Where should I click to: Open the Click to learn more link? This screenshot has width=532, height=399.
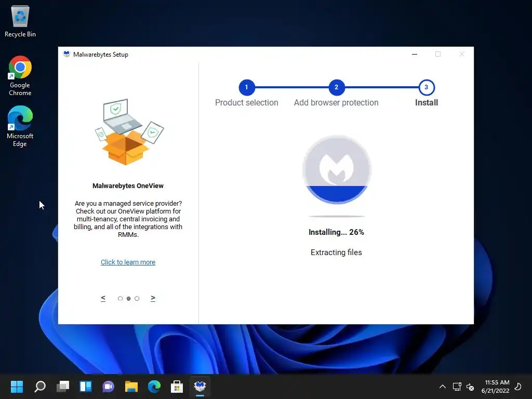(128, 262)
